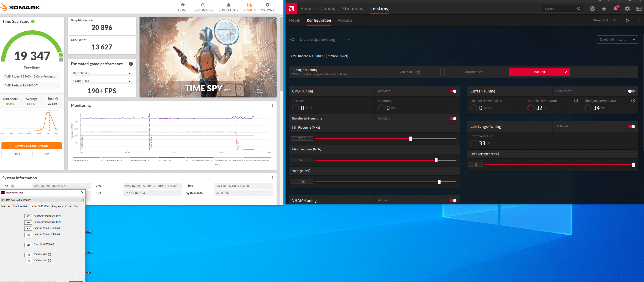Open favorites star icon in Radeon
Image resolution: width=644 pixels, height=282 pixels.
coord(604,9)
